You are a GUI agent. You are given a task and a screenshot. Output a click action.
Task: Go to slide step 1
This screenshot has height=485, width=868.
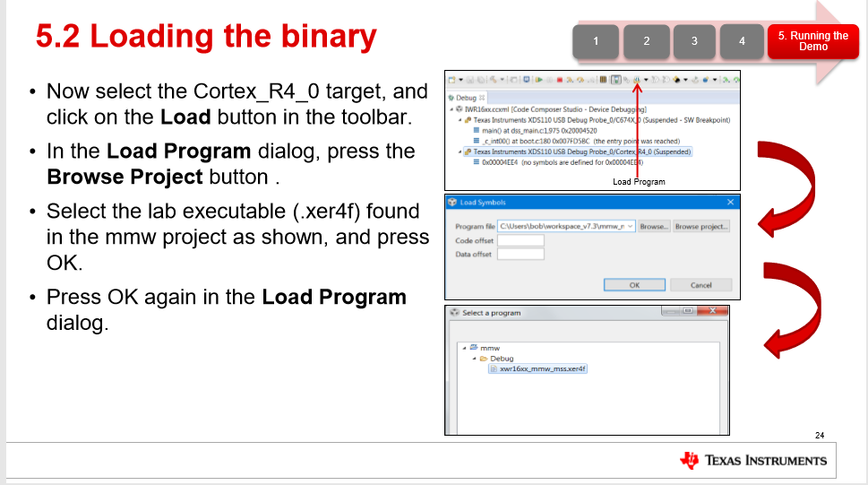tap(596, 41)
